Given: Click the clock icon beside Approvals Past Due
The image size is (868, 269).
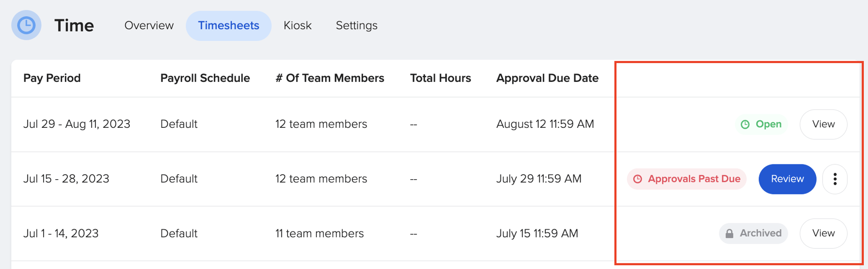Looking at the screenshot, I should coord(638,179).
